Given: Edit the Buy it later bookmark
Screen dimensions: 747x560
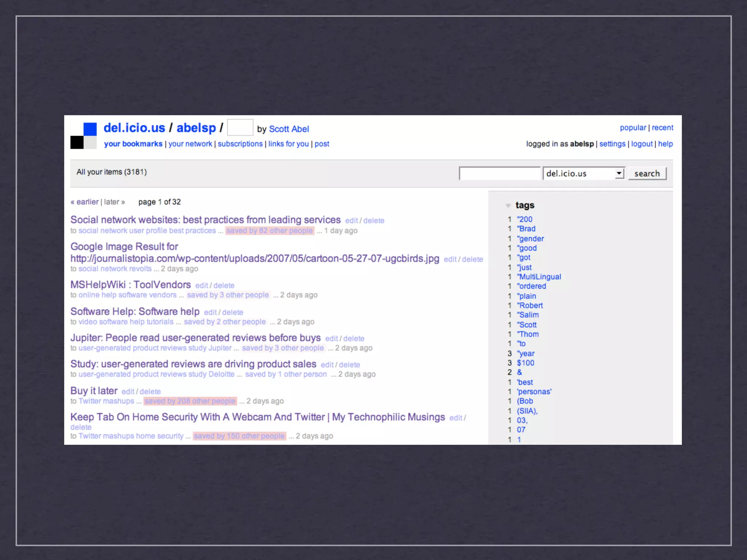Looking at the screenshot, I should point(128,392).
